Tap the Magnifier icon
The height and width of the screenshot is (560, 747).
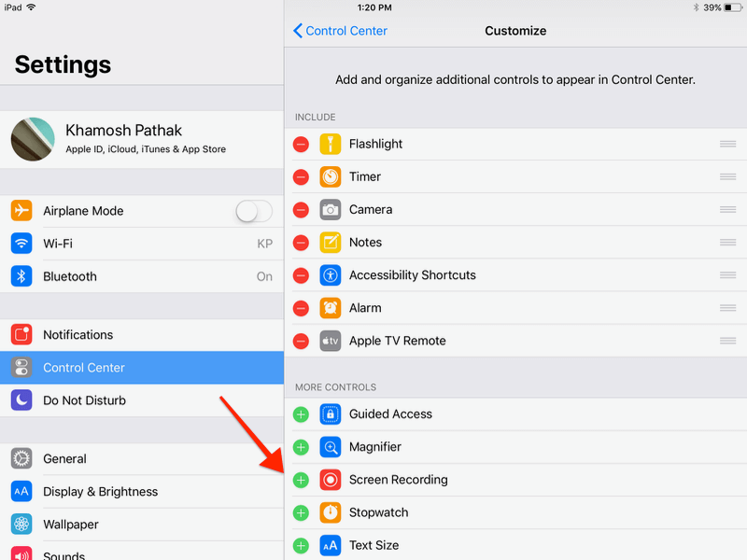(x=331, y=447)
